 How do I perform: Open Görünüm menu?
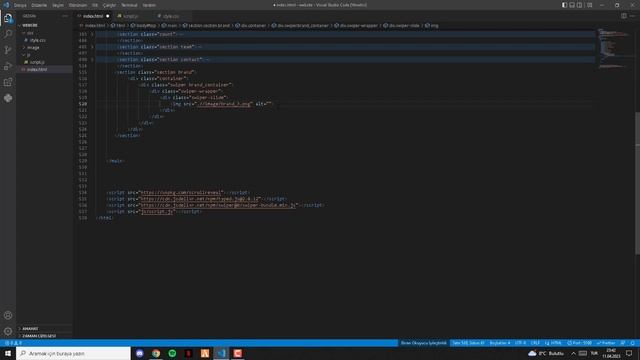tap(78, 5)
